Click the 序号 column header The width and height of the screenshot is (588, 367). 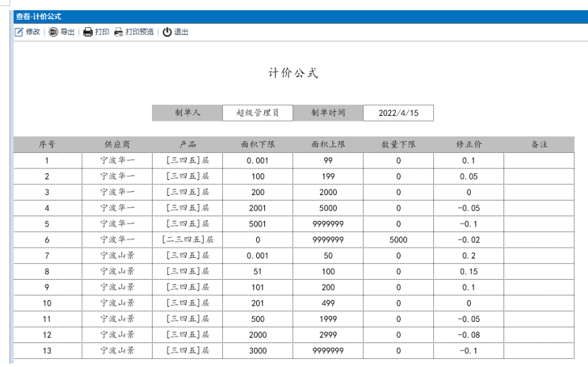coord(47,145)
